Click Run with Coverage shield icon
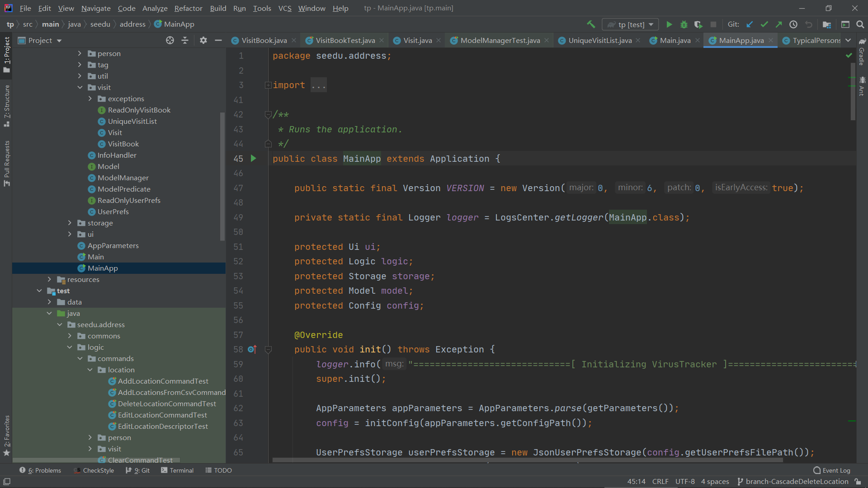 pos(698,24)
